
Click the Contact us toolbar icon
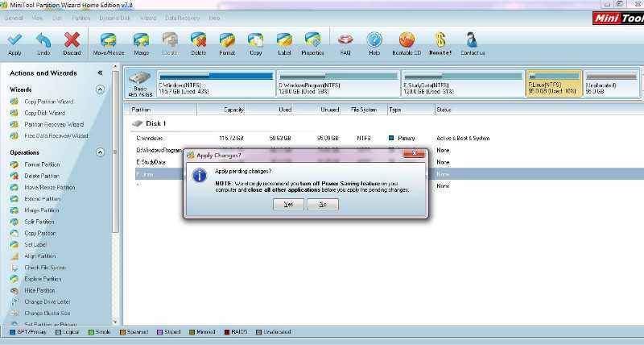pyautogui.click(x=473, y=39)
